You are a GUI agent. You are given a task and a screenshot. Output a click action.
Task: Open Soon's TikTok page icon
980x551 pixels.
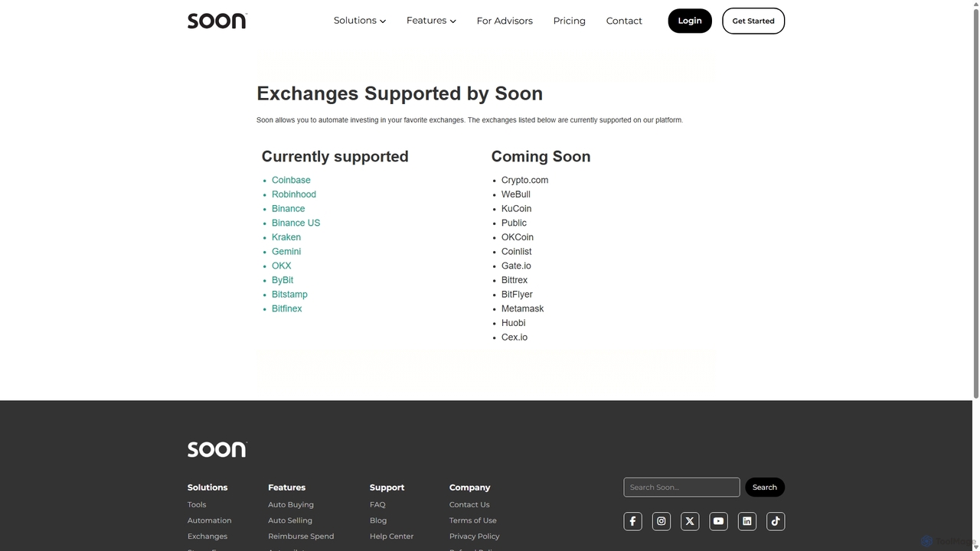[776, 521]
